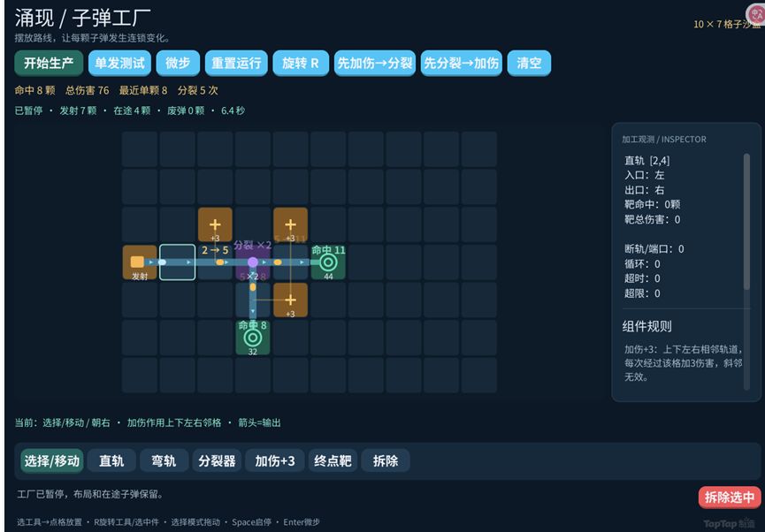Click the inspector panel scrollbar
765x532 pixels.
(x=746, y=222)
